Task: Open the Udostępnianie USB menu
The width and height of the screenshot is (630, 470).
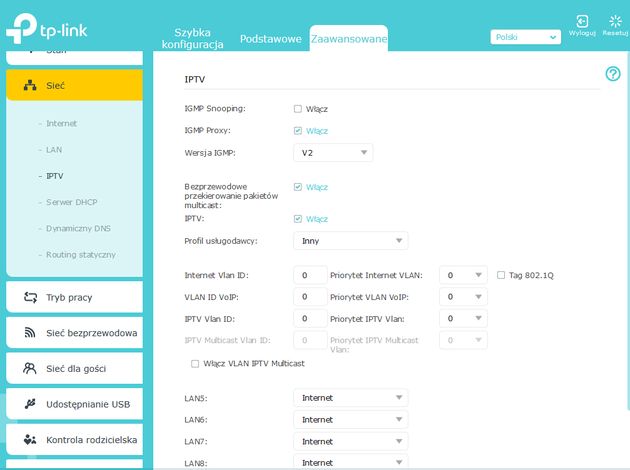Action: [x=74, y=404]
